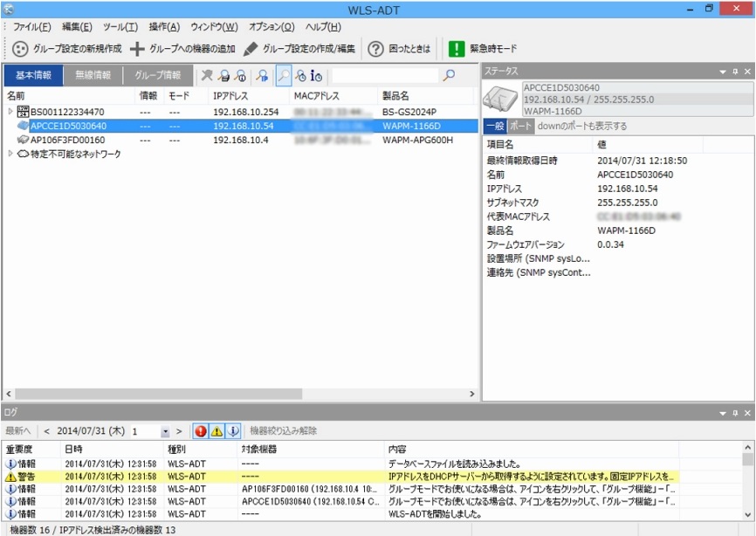This screenshot has height=536, width=756.
Task: Click the device list horizontal scrollbar thumb
Action: point(158,394)
